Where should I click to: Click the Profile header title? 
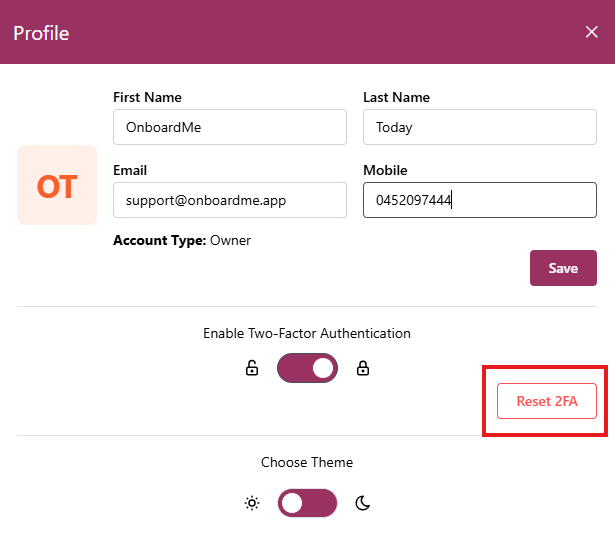pos(41,33)
